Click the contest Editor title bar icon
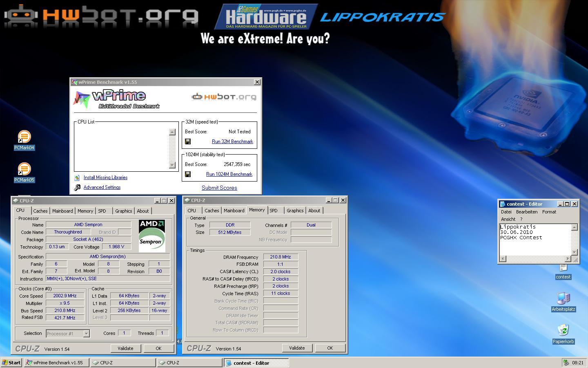 [503, 204]
